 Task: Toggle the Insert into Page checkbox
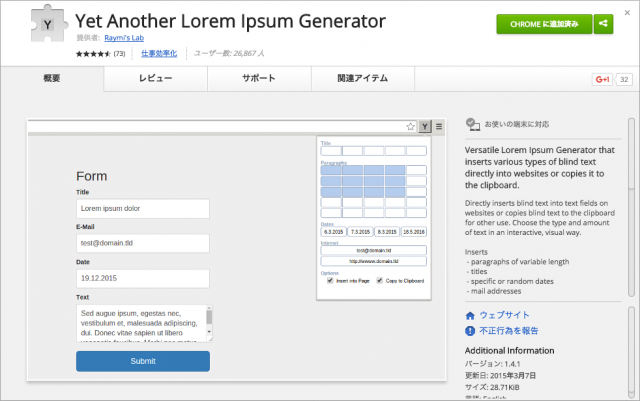[x=331, y=281]
